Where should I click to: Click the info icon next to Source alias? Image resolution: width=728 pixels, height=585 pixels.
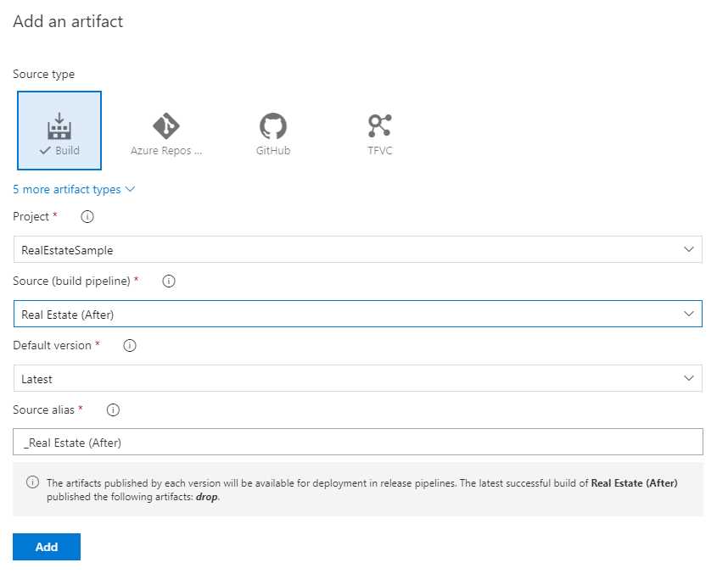pos(112,409)
